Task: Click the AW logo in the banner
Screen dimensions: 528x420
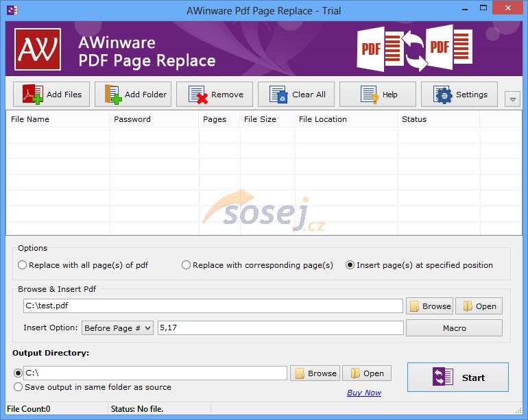Action: pos(38,49)
